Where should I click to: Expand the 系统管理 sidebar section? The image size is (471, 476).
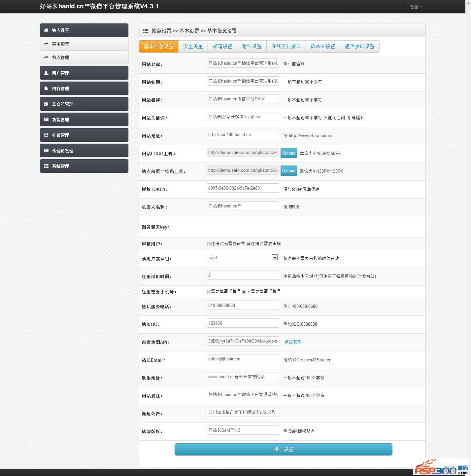(84, 166)
